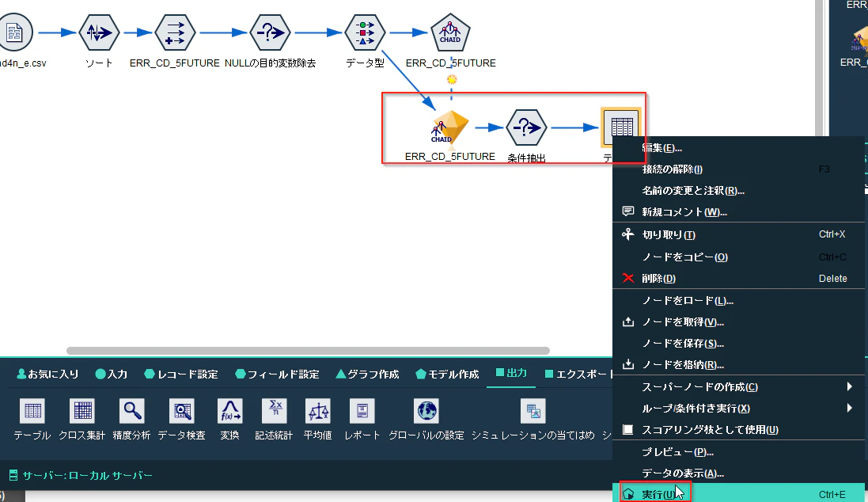The image size is (868, 502).
Task: Click サーバー: ローカル サーバー status text
Action: click(88, 475)
